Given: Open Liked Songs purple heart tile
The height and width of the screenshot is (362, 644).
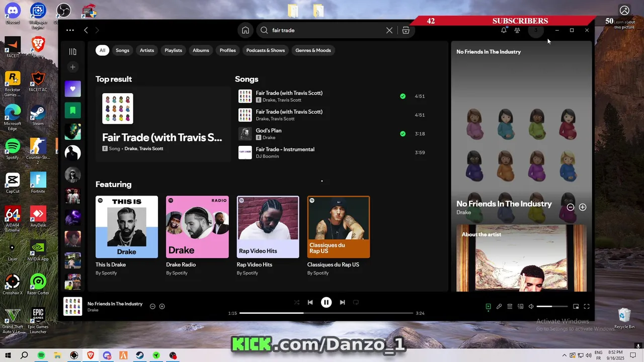Looking at the screenshot, I should pyautogui.click(x=72, y=89).
